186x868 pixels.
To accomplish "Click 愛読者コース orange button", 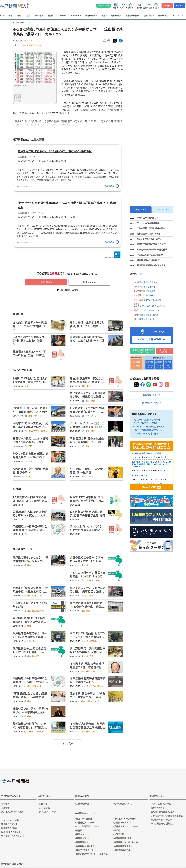I will pos(137,364).
